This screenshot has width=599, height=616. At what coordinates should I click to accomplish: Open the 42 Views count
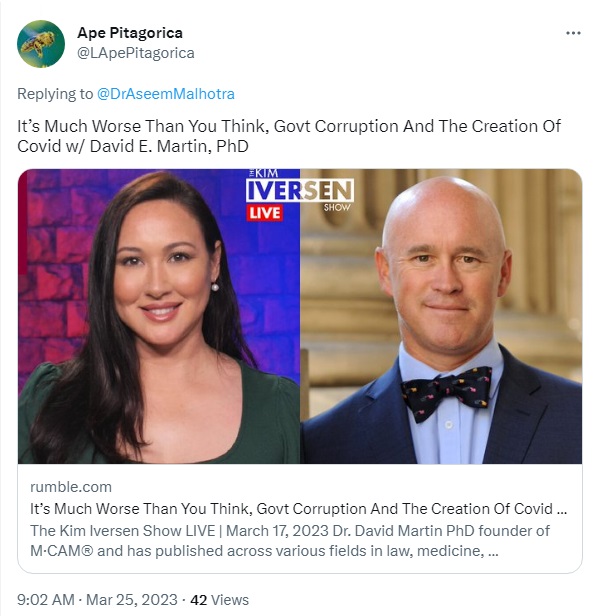pos(220,600)
